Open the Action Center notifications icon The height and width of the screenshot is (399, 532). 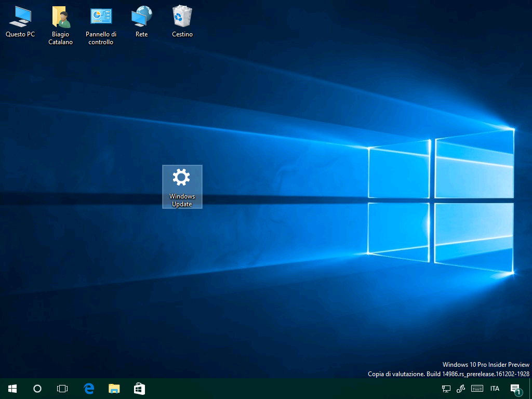[516, 389]
